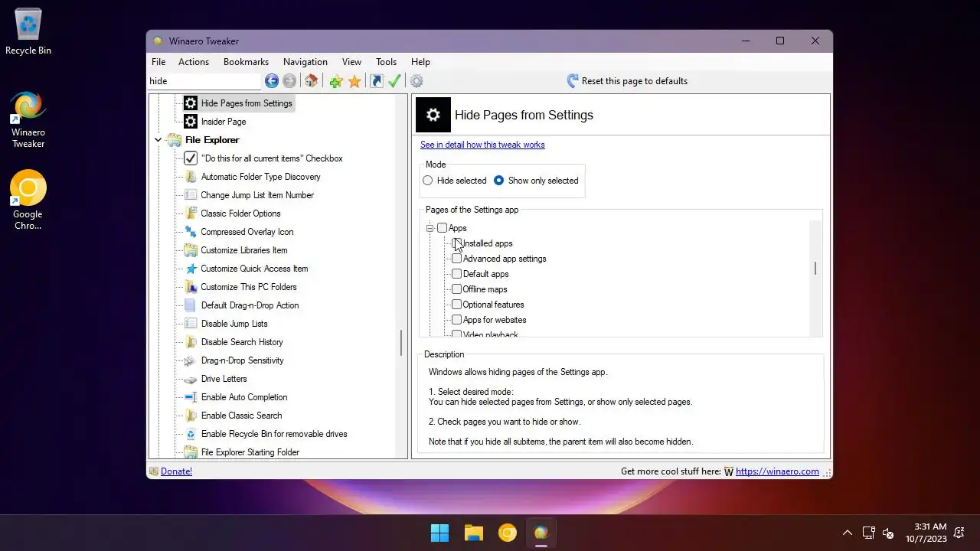Screen dimensions: 980x551
Task: Open Winaero Tweaker desktop shortcut
Action: [x=28, y=120]
